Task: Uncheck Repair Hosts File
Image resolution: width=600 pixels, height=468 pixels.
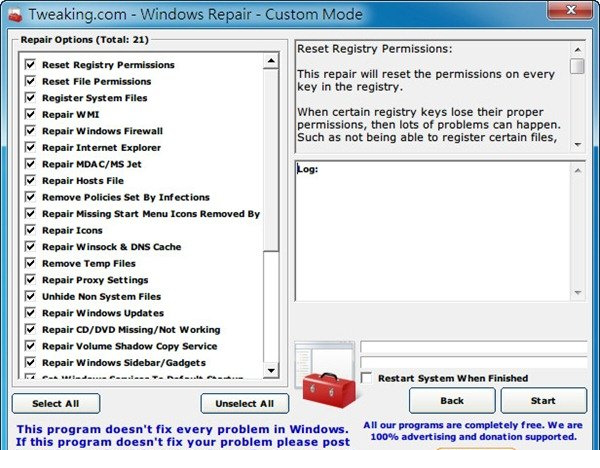Action: pyautogui.click(x=30, y=180)
